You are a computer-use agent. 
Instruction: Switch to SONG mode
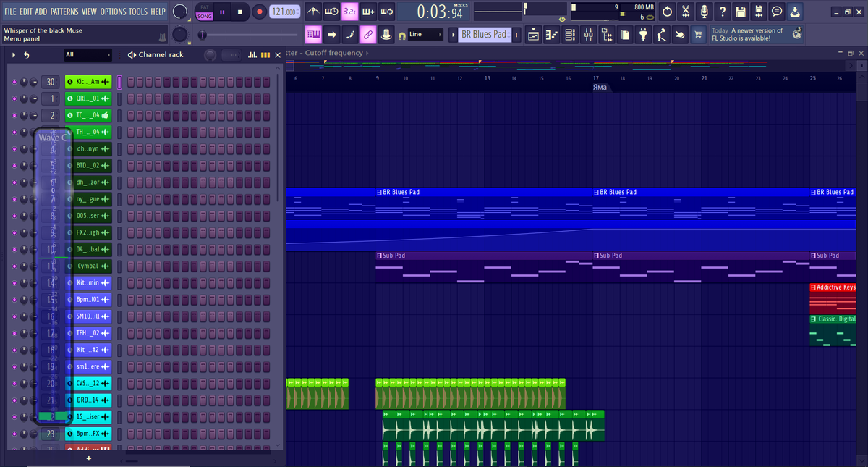point(205,15)
